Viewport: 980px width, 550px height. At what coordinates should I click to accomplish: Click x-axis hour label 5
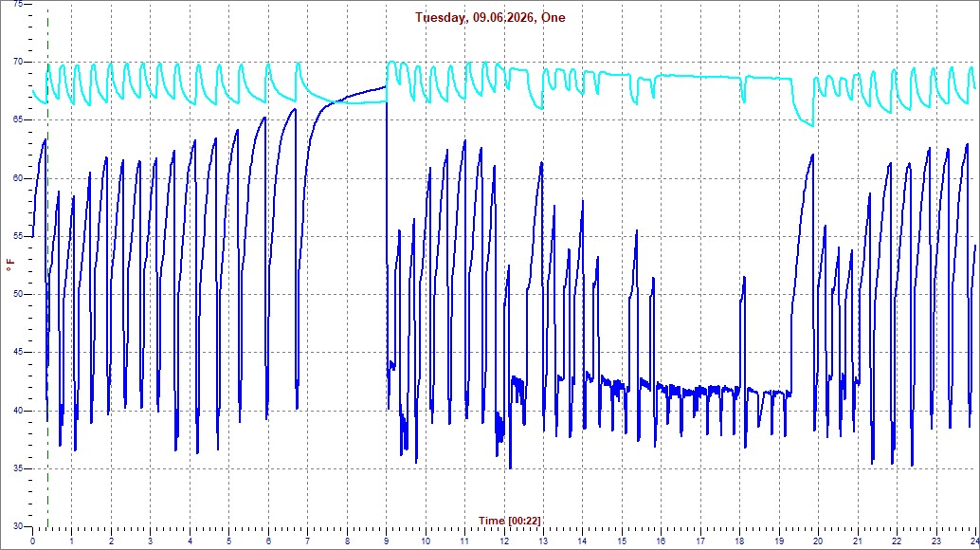click(229, 541)
